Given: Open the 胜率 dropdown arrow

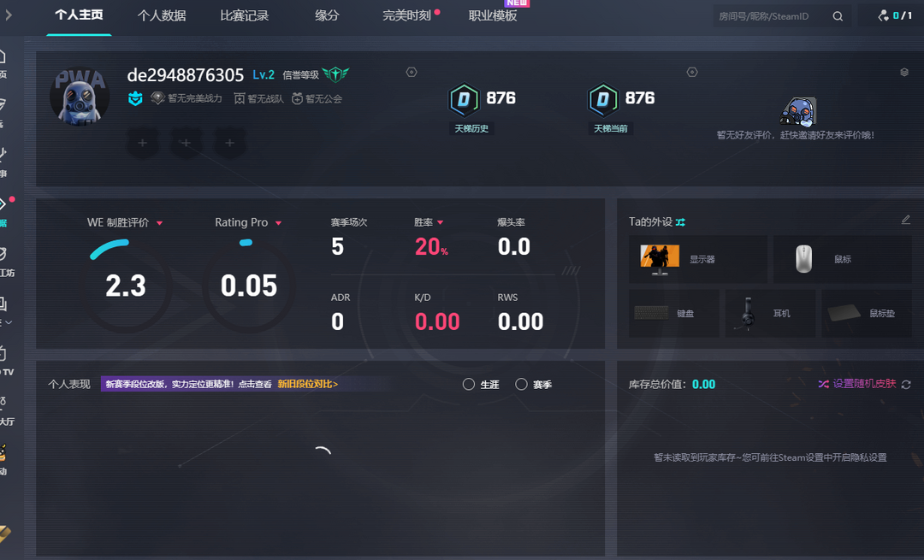Looking at the screenshot, I should 441,223.
